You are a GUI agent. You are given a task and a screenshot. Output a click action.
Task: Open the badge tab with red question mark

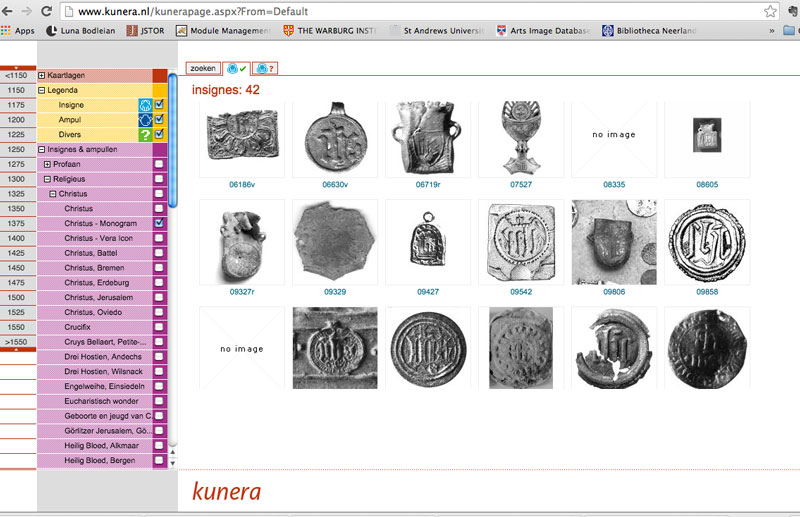click(265, 69)
